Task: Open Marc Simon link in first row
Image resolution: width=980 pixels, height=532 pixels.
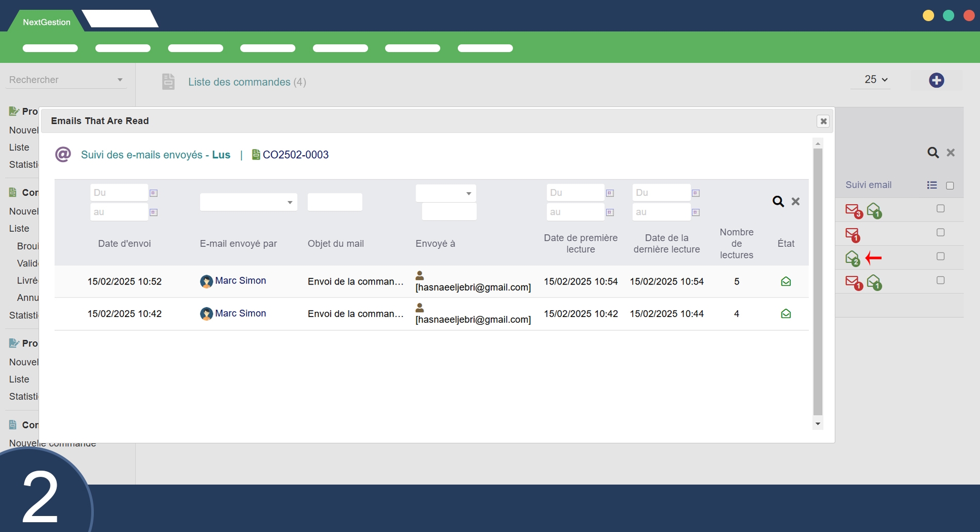Action: (x=240, y=281)
